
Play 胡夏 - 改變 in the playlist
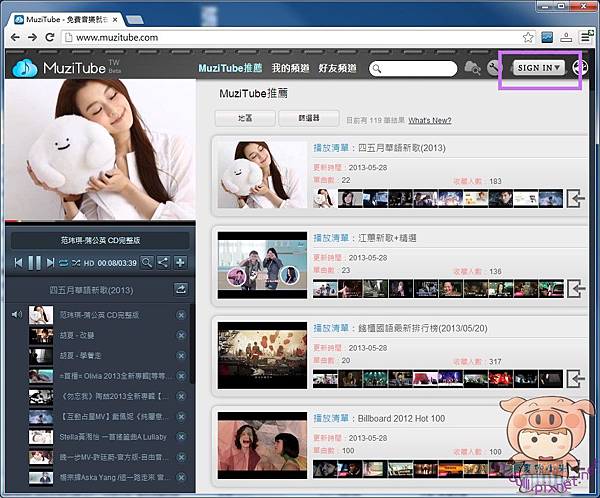click(x=77, y=335)
